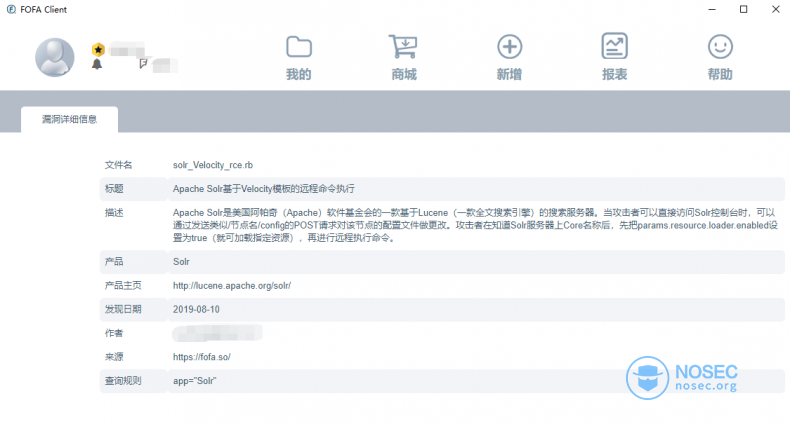Image resolution: width=790 pixels, height=424 pixels.
Task: Click the Apache Solr description paragraph
Action: (x=475, y=225)
